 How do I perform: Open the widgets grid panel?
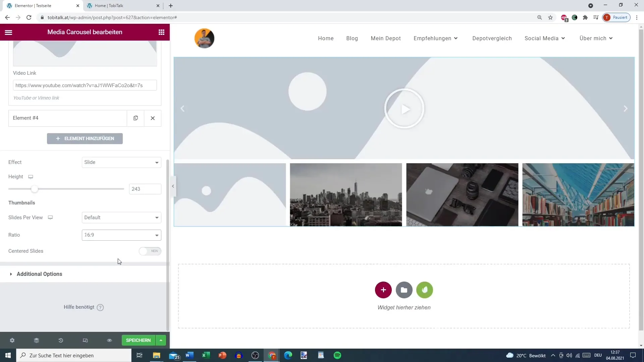pos(161,32)
